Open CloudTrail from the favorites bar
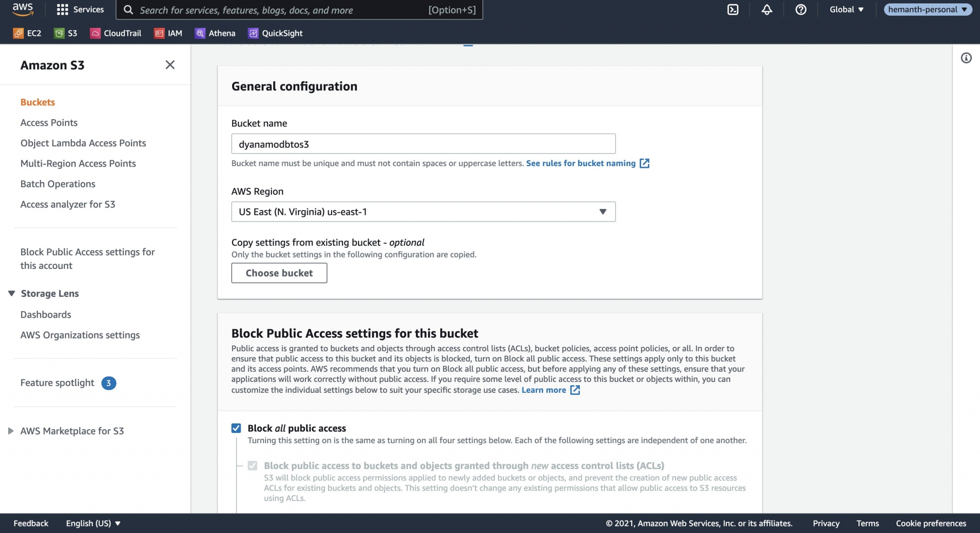Viewport: 980px width, 533px height. coord(115,33)
